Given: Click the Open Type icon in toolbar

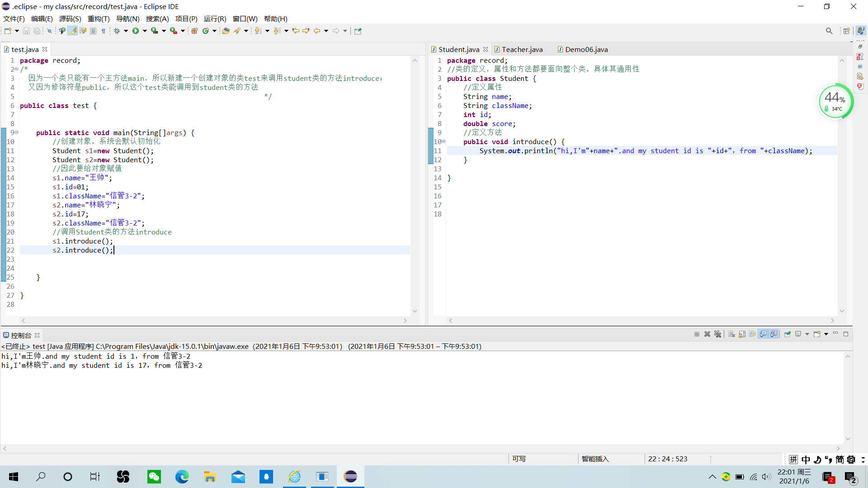Looking at the screenshot, I should 226,31.
